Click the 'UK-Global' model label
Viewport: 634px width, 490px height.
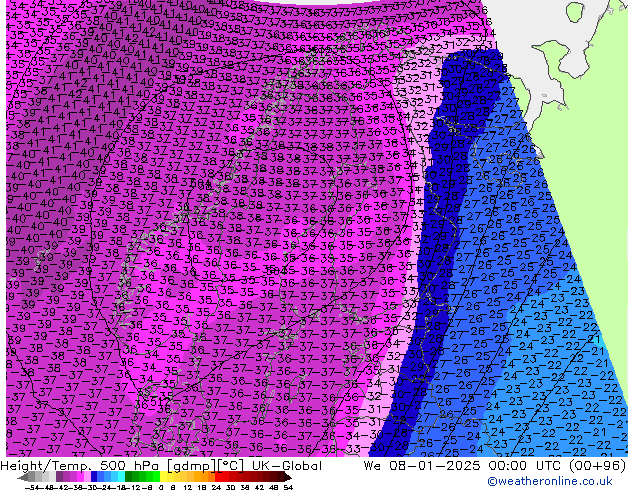(x=287, y=466)
